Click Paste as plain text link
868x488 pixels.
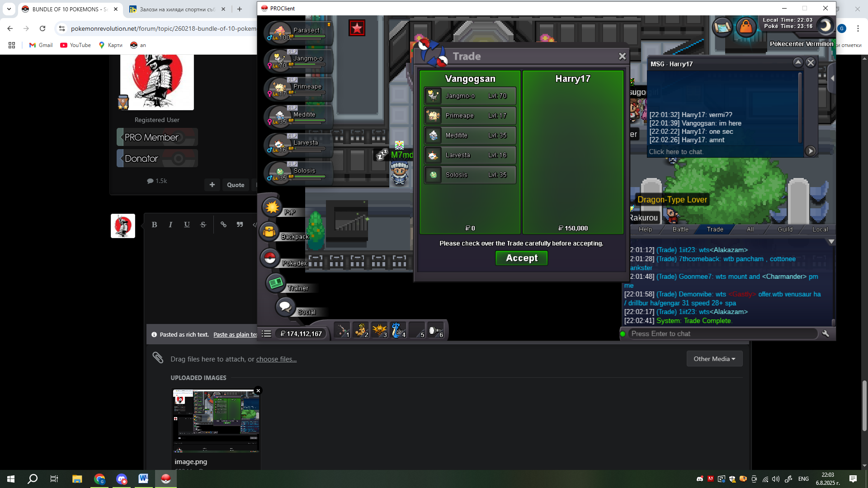coord(235,335)
